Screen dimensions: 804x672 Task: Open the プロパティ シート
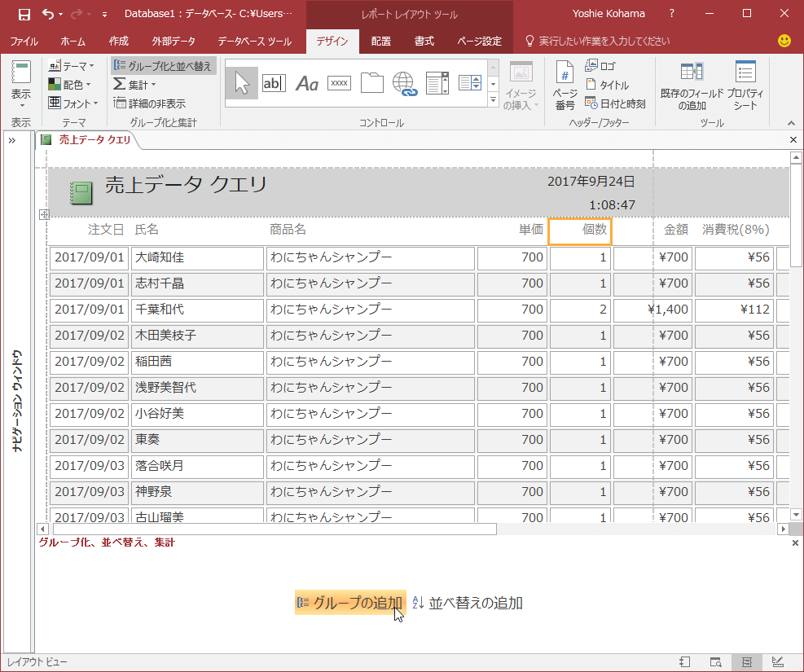click(x=745, y=86)
